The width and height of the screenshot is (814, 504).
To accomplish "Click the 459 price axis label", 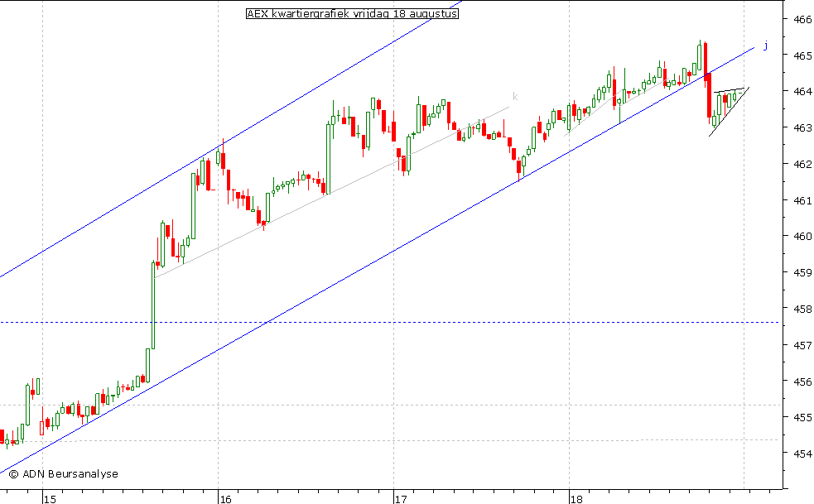I will click(802, 272).
